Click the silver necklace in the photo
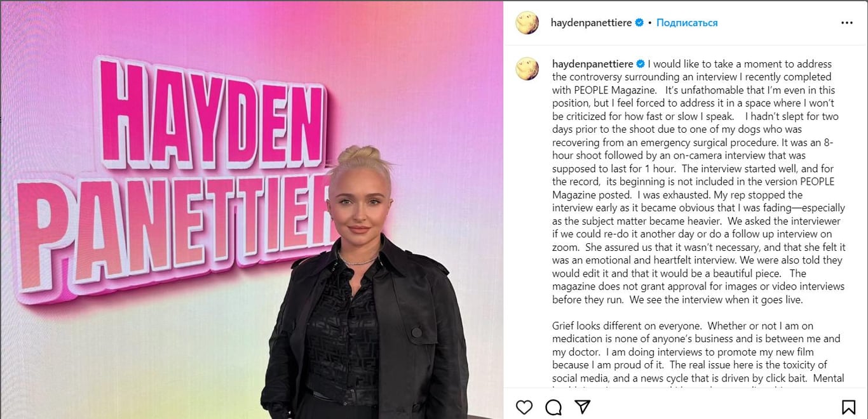Viewport: 868px width, 419px height. (358, 259)
